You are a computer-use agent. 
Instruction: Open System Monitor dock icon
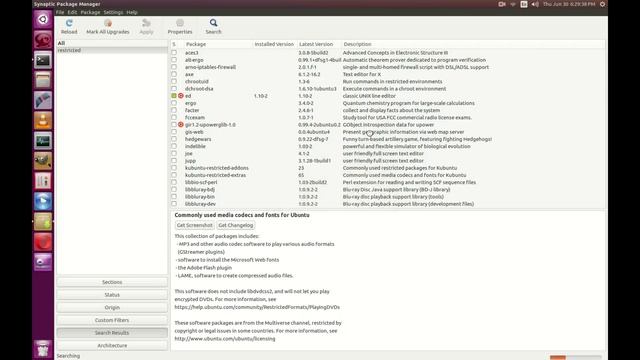click(43, 141)
